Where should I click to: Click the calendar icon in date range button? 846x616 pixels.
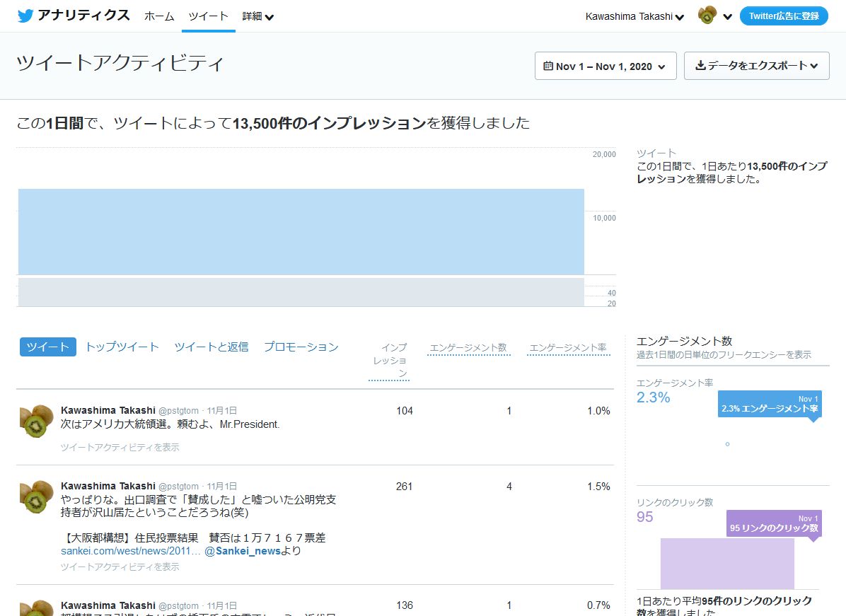(x=548, y=66)
